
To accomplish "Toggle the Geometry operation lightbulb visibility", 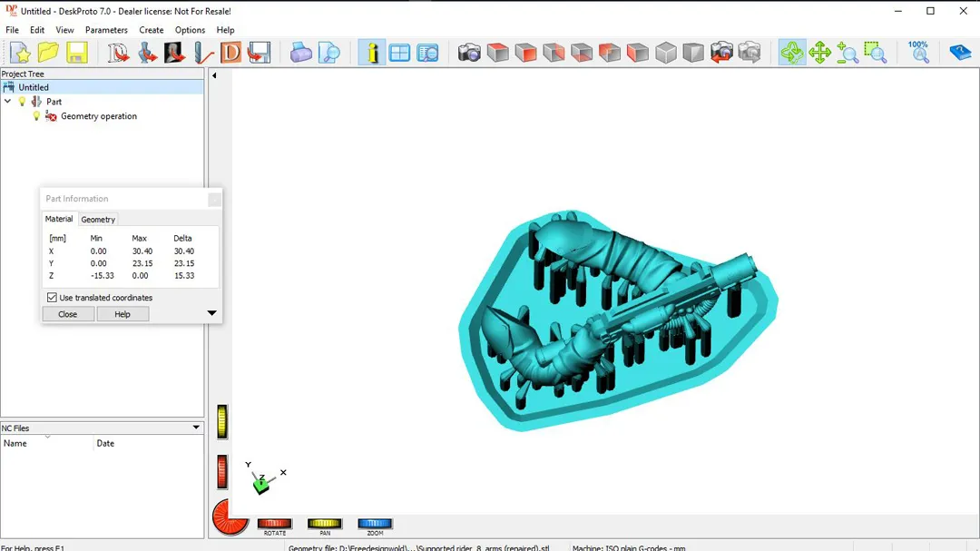I will (36, 116).
